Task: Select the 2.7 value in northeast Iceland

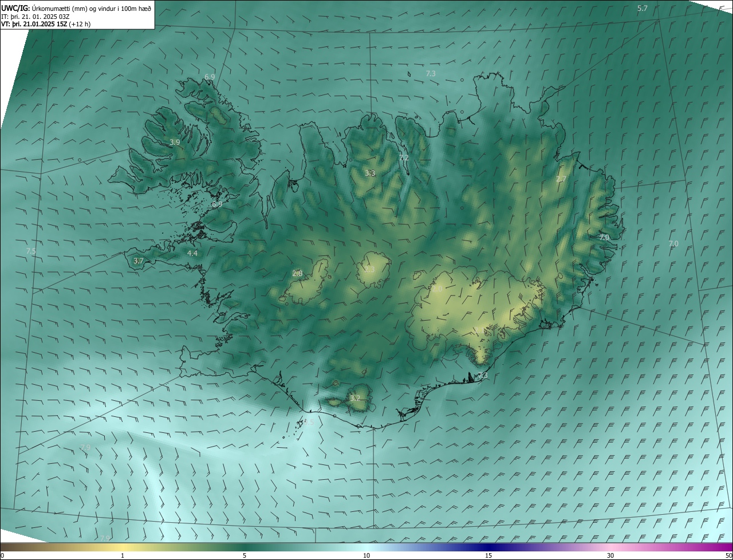Action: [x=561, y=179]
